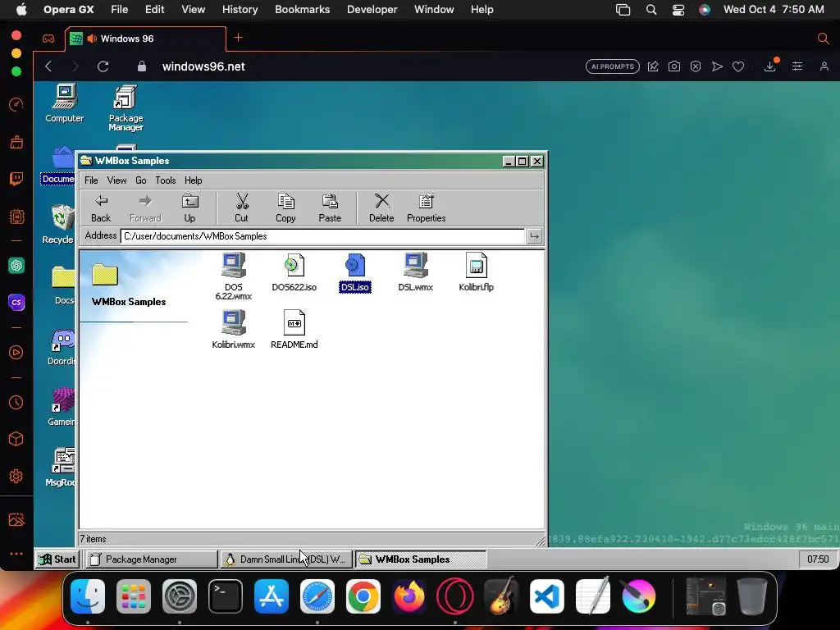840x630 pixels.
Task: Click the Paste clipboard icon
Action: tap(330, 202)
